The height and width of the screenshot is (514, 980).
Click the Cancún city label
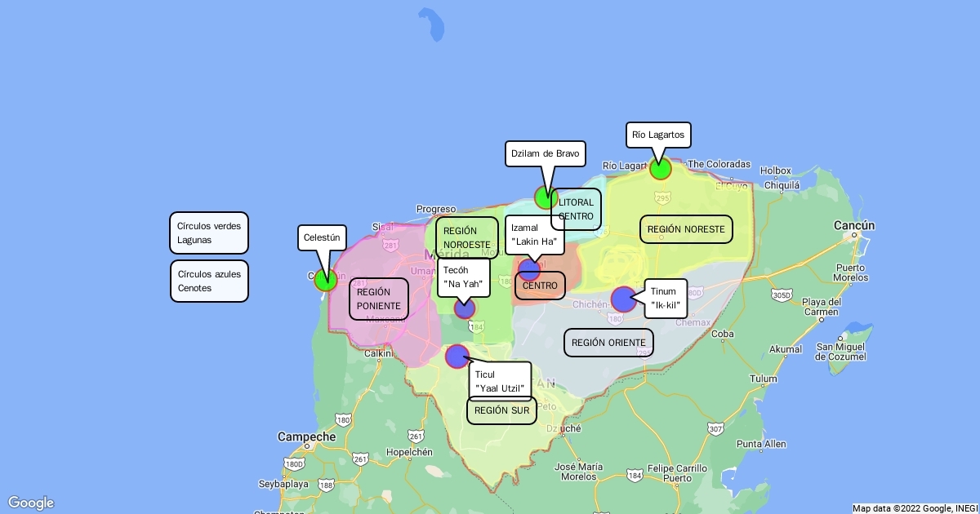[853, 225]
